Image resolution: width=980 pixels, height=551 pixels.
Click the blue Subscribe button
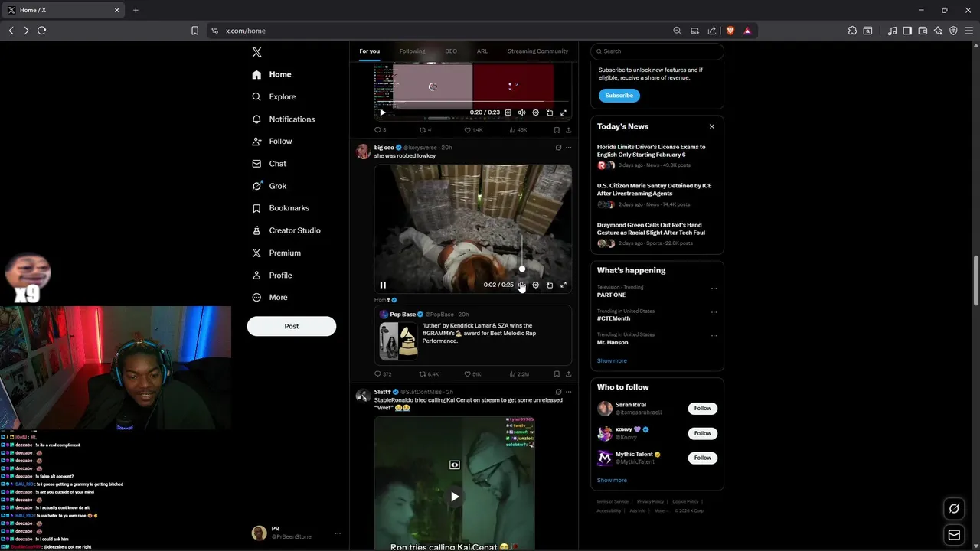click(619, 96)
